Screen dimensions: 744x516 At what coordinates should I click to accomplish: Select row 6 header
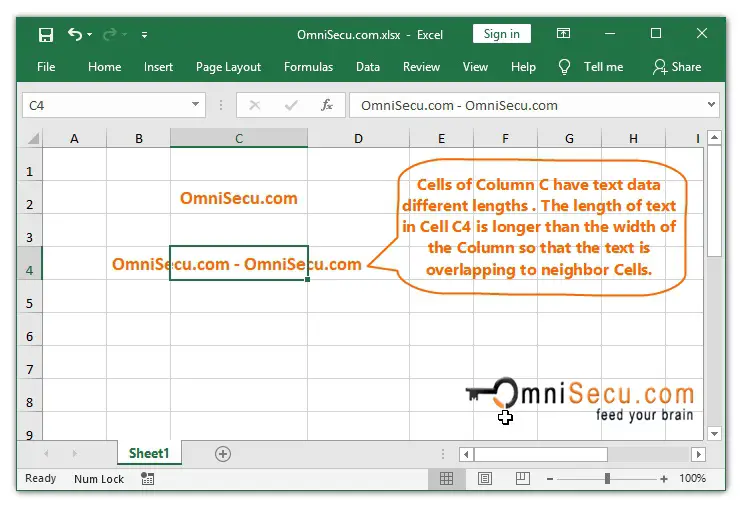(29, 329)
